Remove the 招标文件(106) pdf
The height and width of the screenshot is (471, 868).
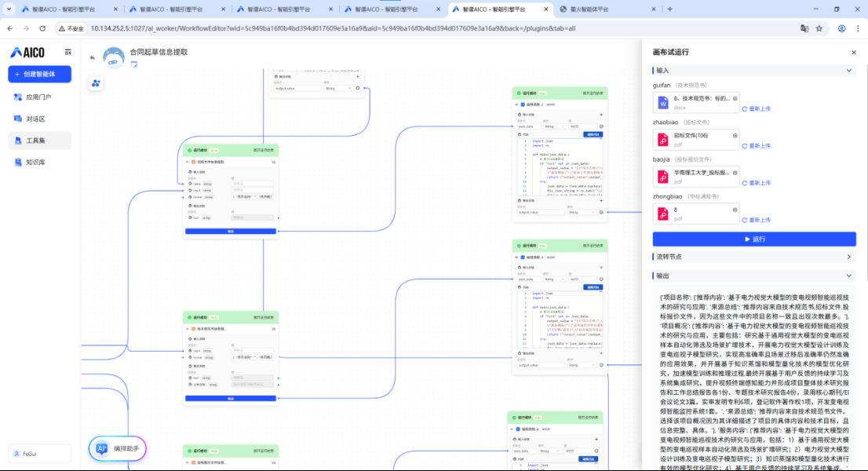[x=735, y=136]
